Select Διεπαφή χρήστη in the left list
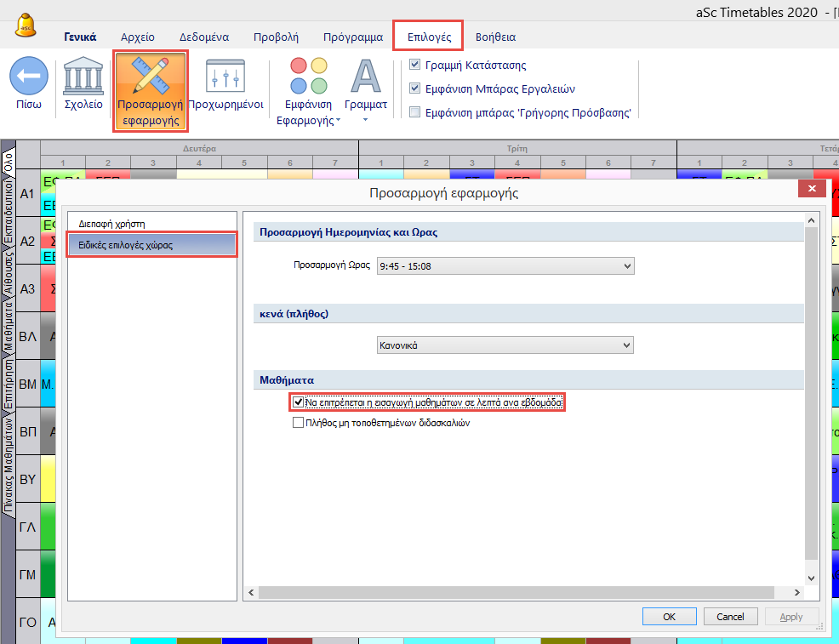The image size is (839, 644). click(118, 223)
